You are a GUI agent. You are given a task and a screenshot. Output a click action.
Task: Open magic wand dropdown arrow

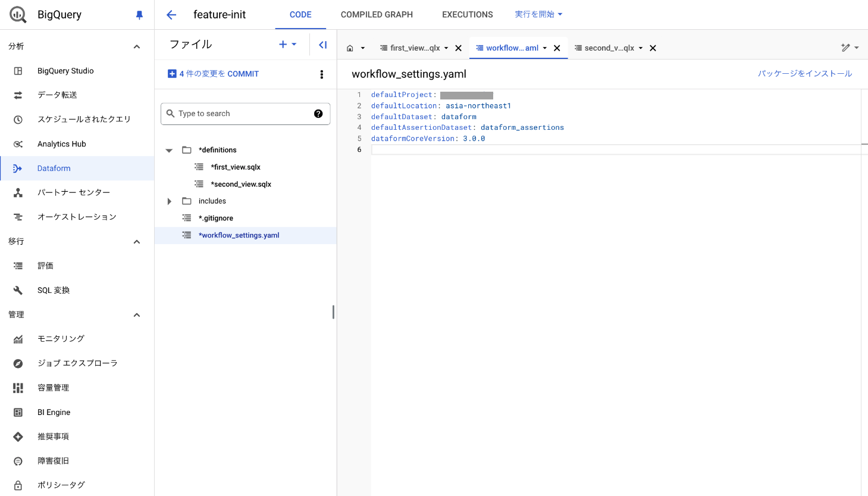857,48
